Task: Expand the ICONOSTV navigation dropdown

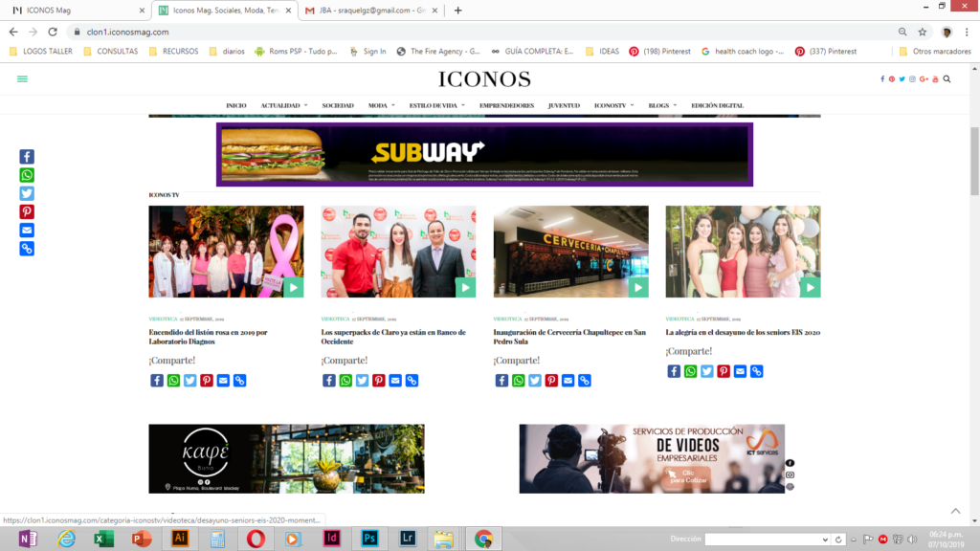Action: 613,105
